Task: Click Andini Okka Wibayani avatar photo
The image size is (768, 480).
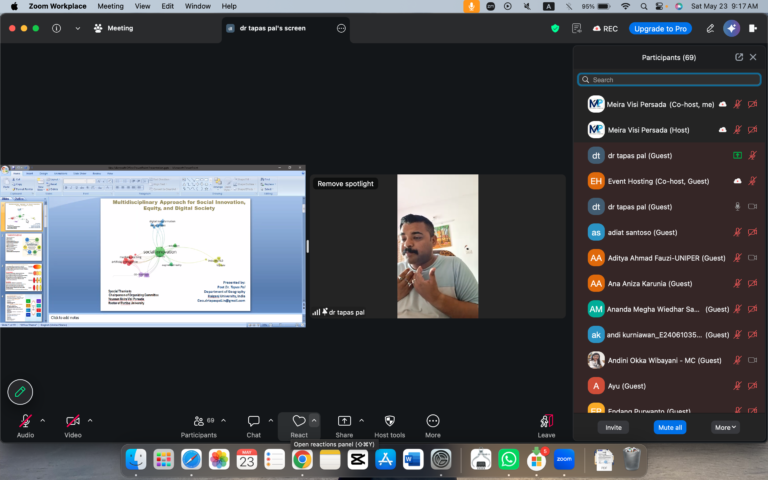Action: tap(596, 360)
